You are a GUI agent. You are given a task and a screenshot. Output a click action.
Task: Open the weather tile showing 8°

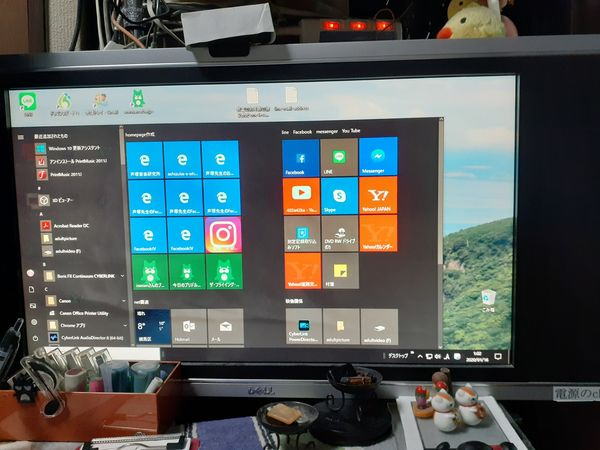153,327
